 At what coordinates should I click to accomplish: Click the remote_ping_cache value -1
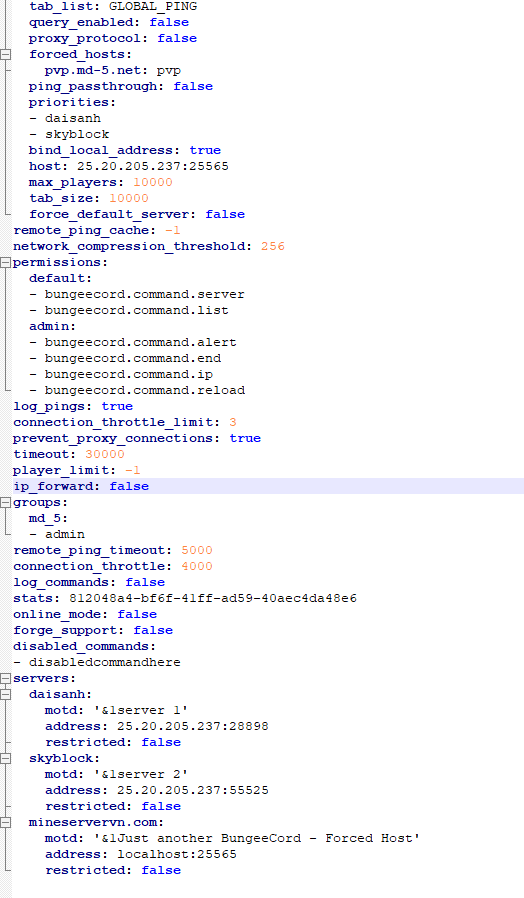[x=172, y=230]
